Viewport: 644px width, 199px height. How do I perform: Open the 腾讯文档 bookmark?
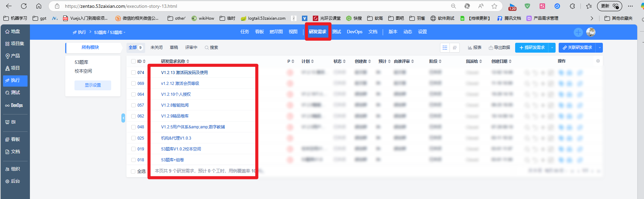pos(509,18)
